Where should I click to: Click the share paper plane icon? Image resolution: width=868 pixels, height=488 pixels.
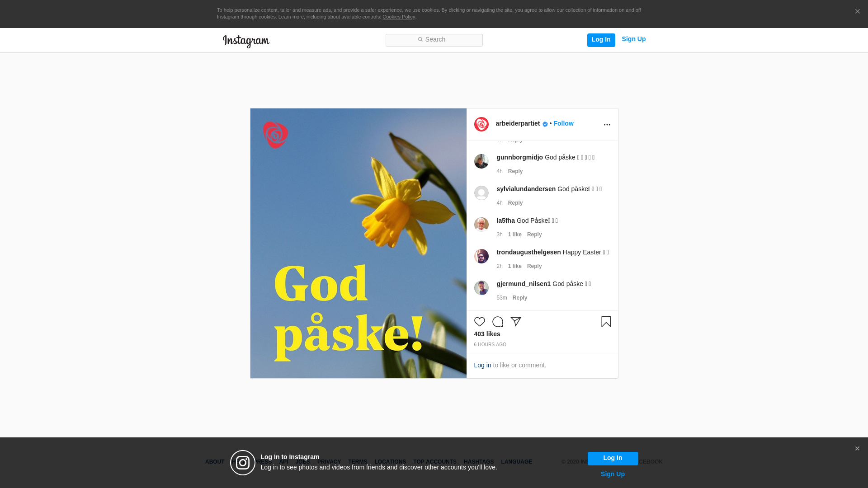point(516,321)
